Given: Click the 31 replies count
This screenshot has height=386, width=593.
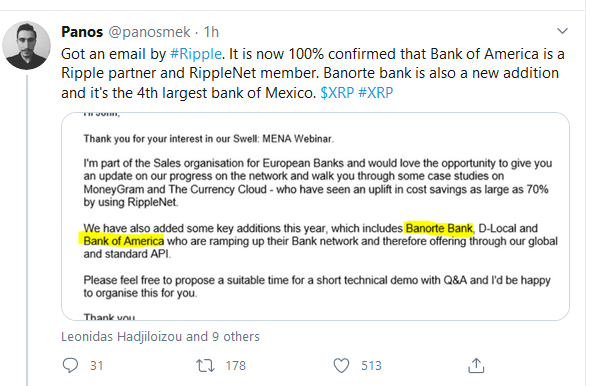Looking at the screenshot, I should point(96,366).
